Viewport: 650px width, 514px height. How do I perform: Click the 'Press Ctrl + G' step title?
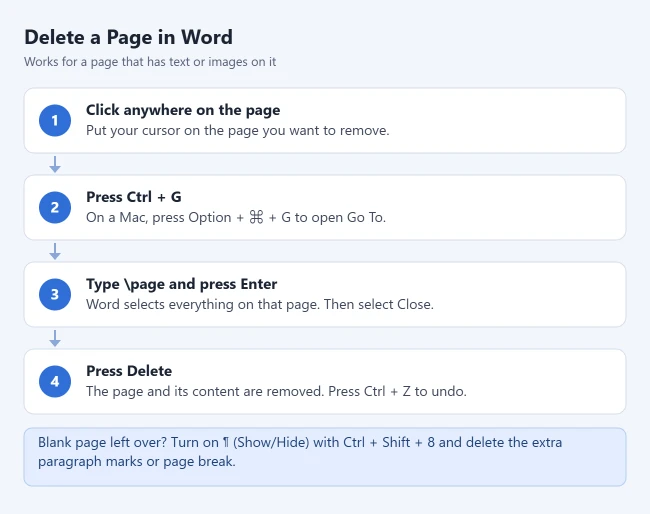point(133,197)
